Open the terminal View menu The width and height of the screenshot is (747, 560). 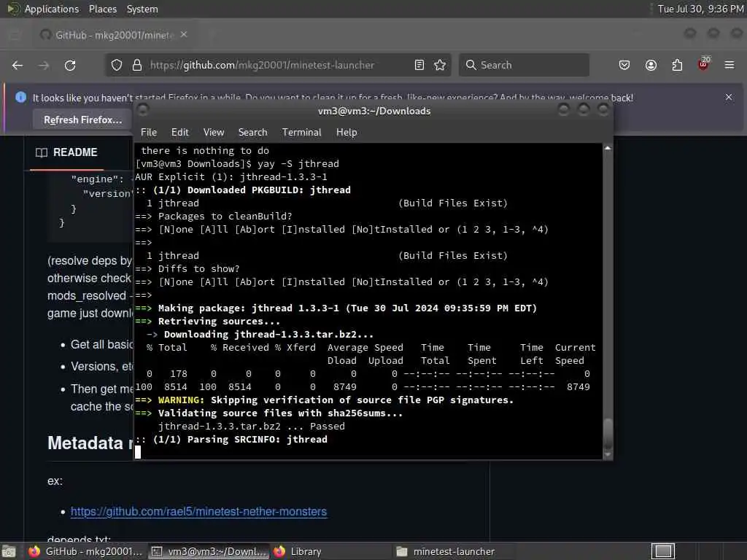tap(214, 133)
